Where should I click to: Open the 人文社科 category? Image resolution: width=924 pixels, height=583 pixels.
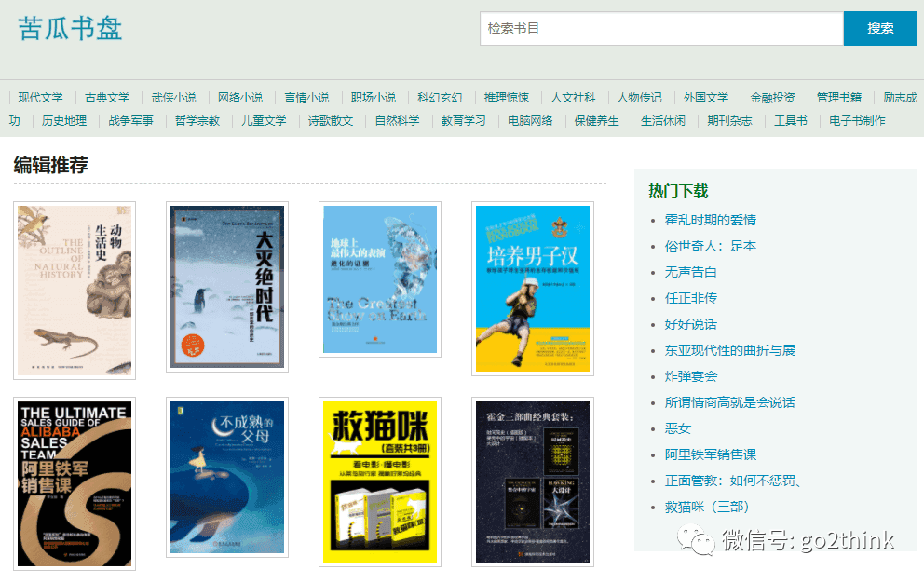(x=574, y=97)
